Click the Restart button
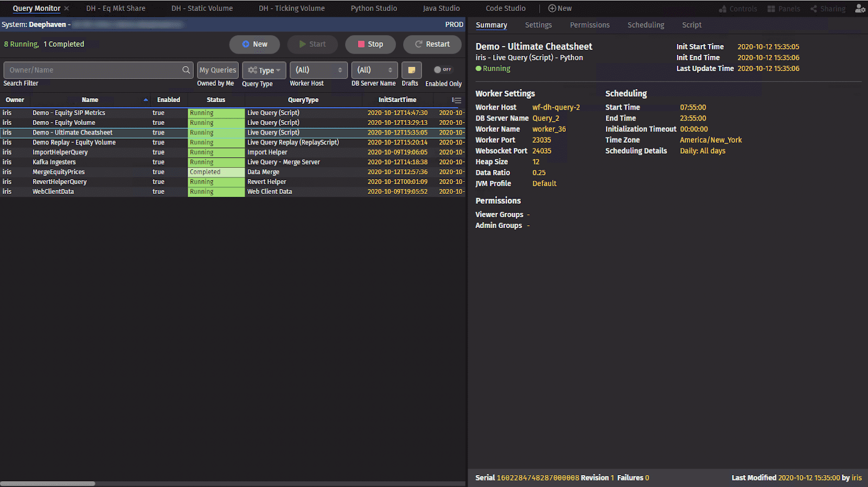The image size is (868, 487). tap(432, 45)
